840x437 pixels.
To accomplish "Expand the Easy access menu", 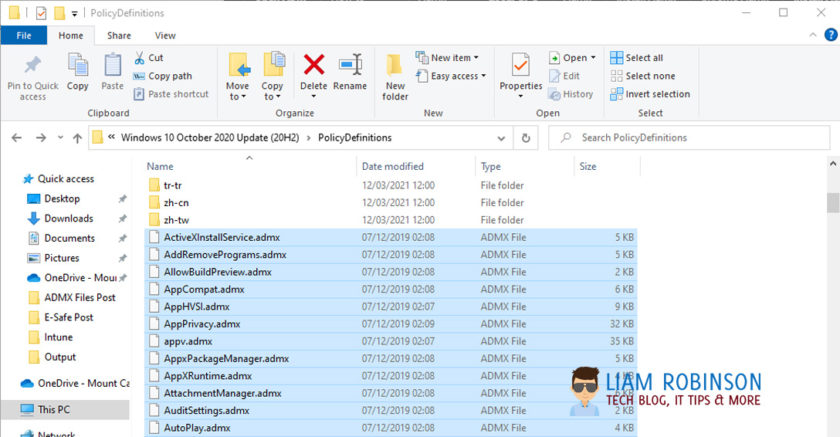I will pos(451,76).
